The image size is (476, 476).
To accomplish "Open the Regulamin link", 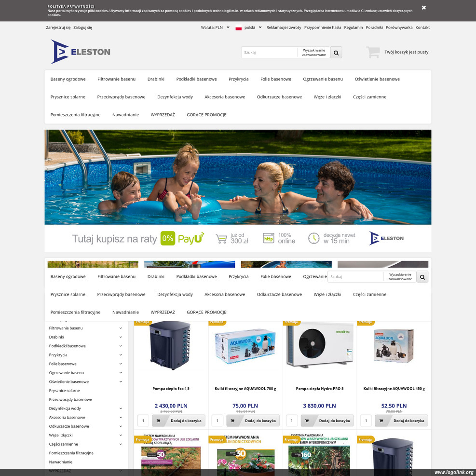I will [x=354, y=27].
